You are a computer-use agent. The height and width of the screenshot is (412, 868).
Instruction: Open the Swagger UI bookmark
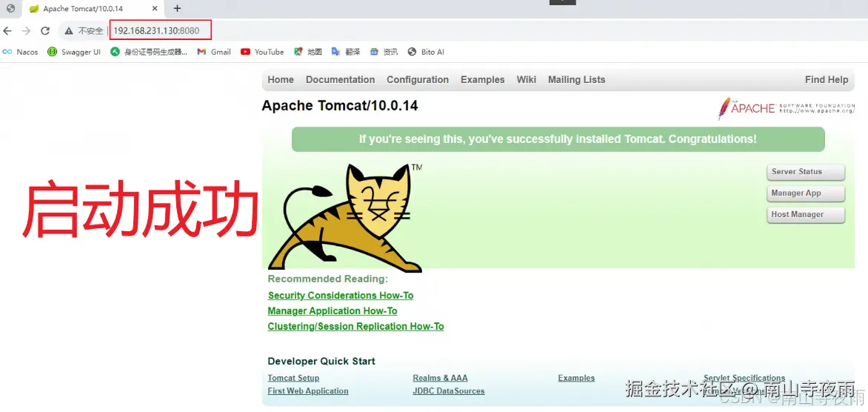[73, 52]
